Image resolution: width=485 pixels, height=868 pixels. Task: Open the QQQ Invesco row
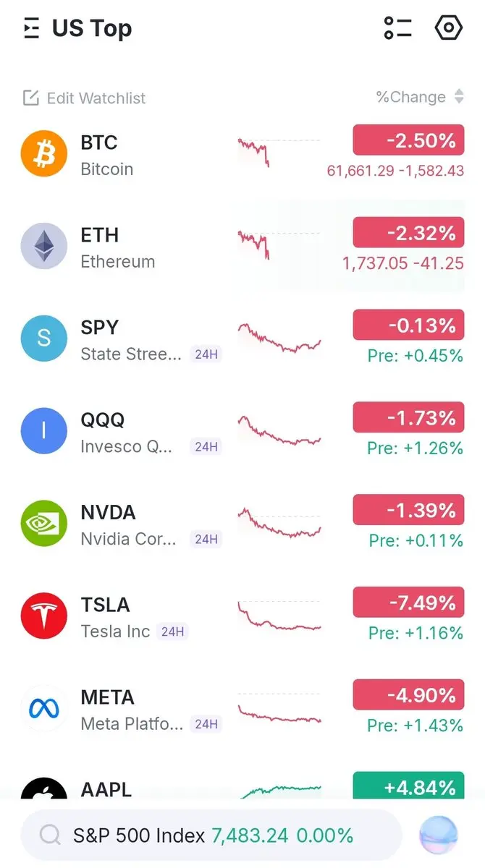(x=242, y=432)
